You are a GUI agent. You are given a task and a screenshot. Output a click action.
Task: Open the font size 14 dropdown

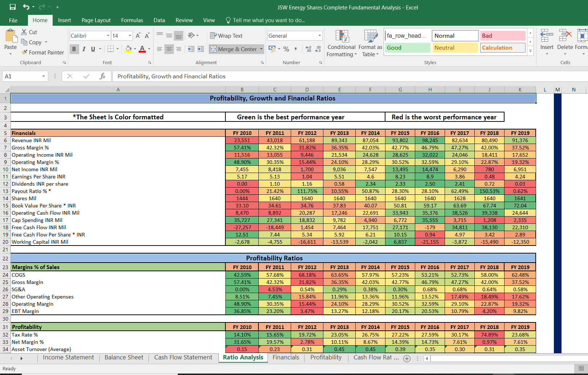(x=130, y=36)
